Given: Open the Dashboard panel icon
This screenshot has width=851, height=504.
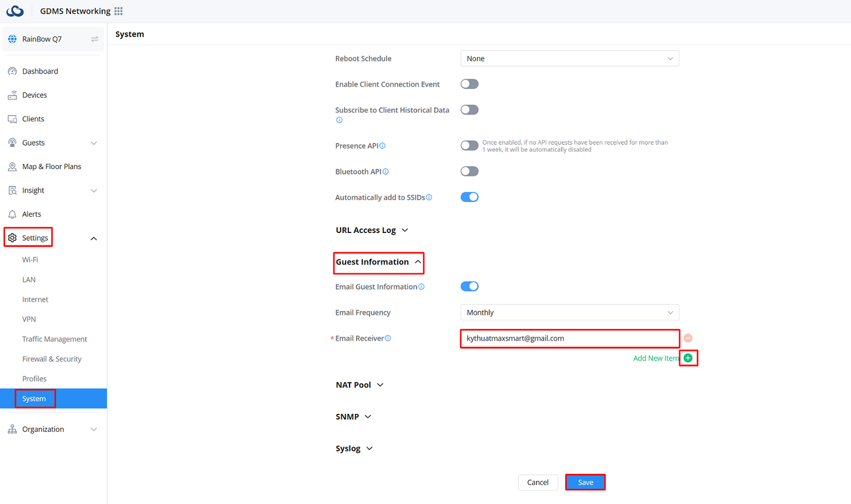Looking at the screenshot, I should tap(12, 71).
